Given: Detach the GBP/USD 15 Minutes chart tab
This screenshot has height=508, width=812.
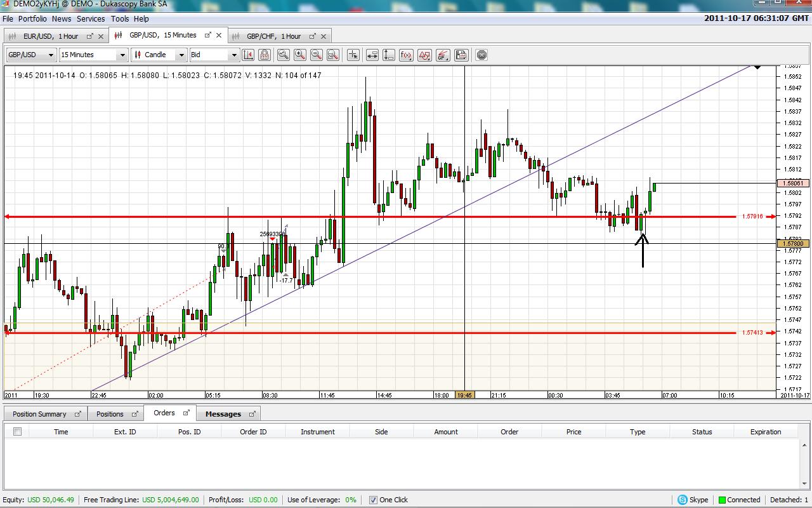Looking at the screenshot, I should click(207, 36).
